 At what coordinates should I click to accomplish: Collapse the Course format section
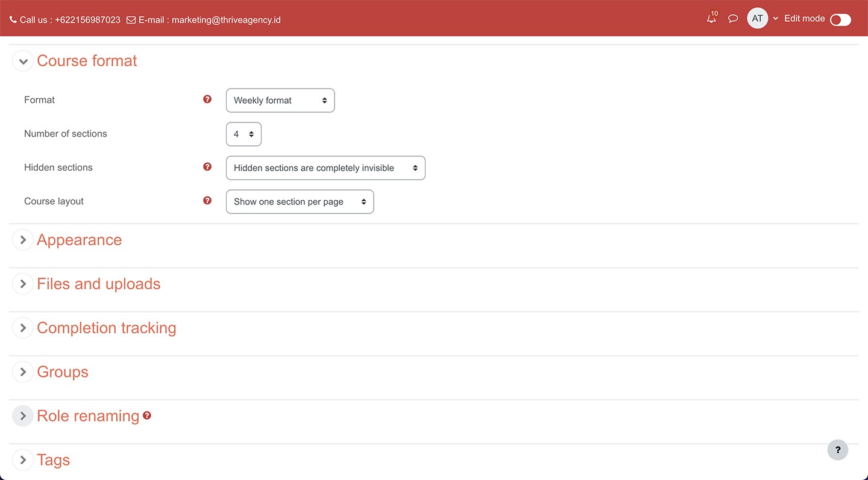click(23, 61)
